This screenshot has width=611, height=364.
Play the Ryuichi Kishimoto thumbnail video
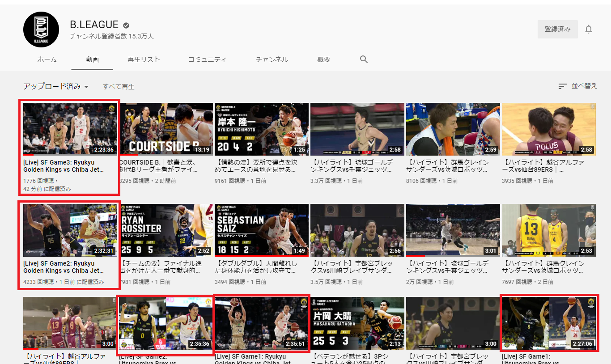(x=262, y=129)
